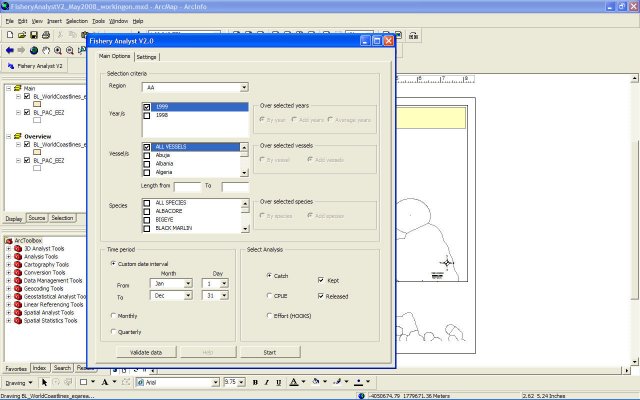The height and width of the screenshot is (400, 640).
Task: Select the Effort (HOOKS) radio button
Action: [x=269, y=316]
